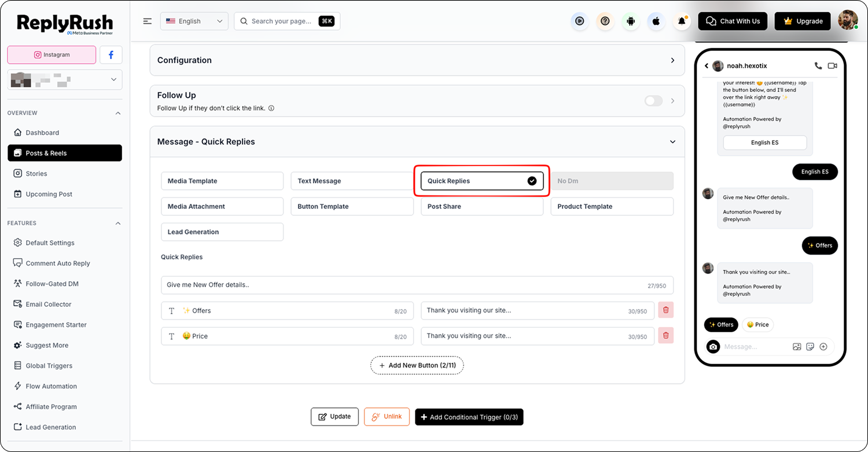The width and height of the screenshot is (868, 452).
Task: Click Add New Button (2/11)
Action: click(417, 366)
